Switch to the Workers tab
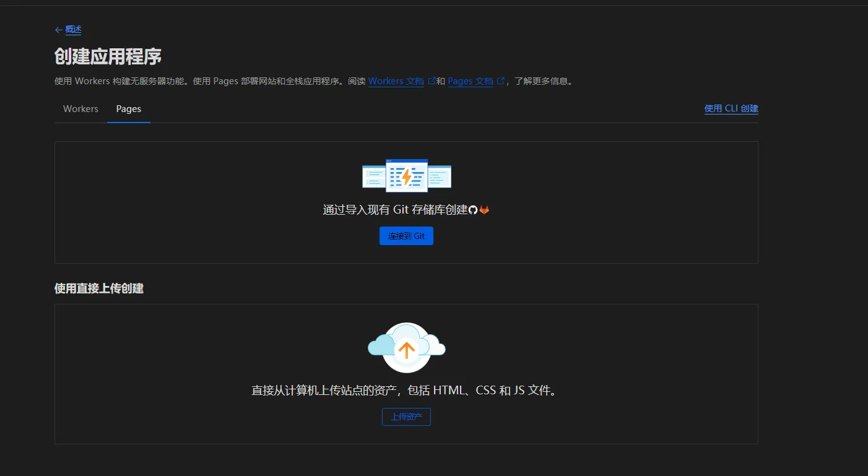Screen dimensions: 868x476 tap(80, 109)
